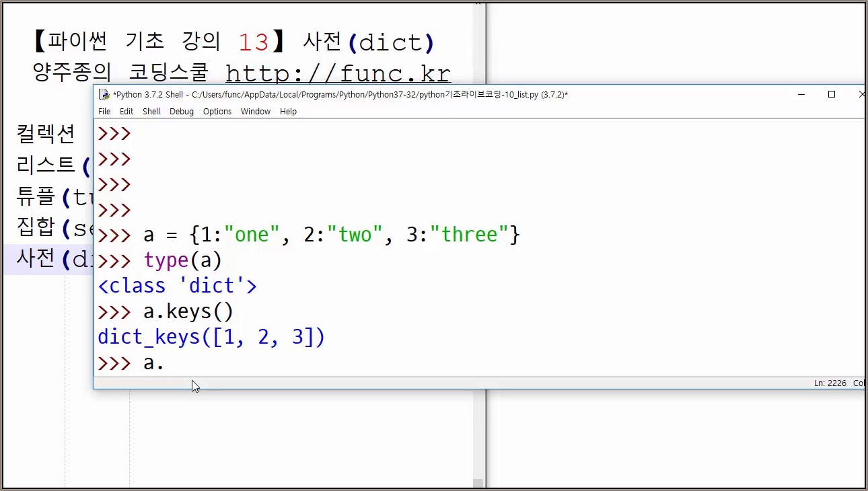Open the Help menu
Screen dimensions: 868x491
pyautogui.click(x=288, y=112)
